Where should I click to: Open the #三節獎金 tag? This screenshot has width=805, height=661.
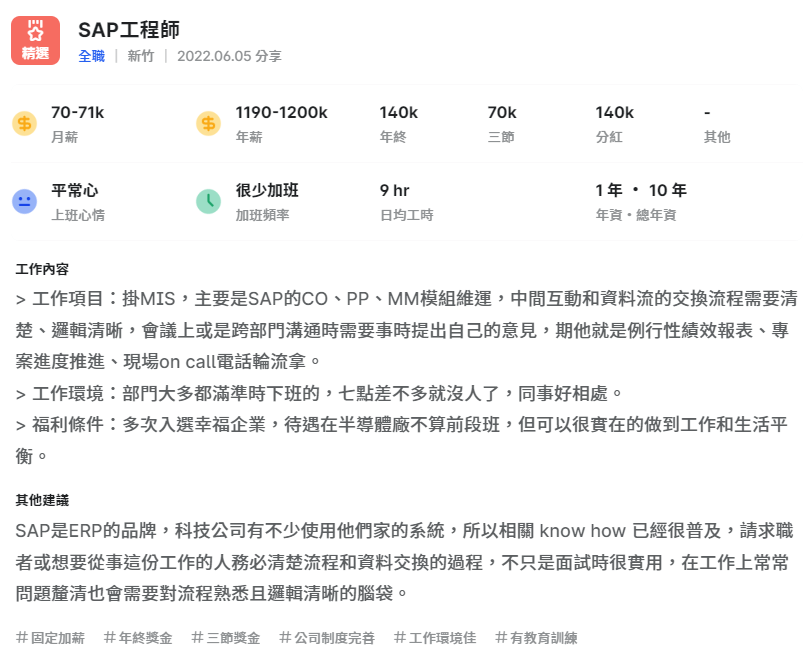[226, 638]
